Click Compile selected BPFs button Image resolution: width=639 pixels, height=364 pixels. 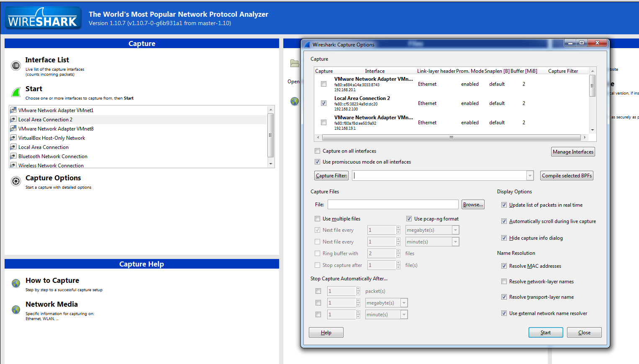point(567,176)
